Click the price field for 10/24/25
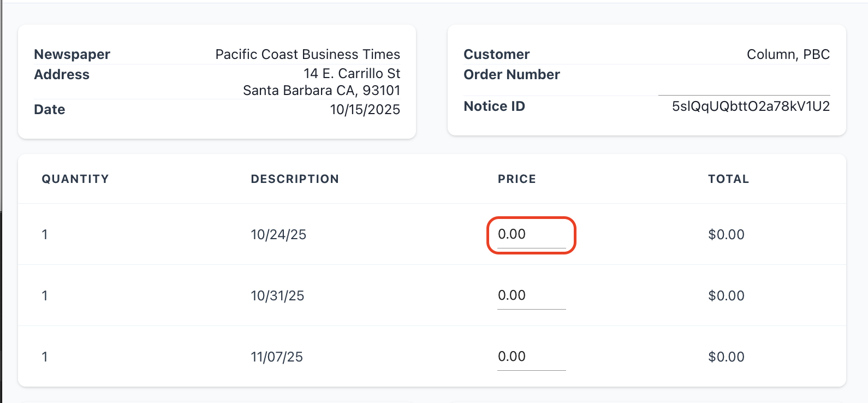868x403 pixels. pos(531,235)
